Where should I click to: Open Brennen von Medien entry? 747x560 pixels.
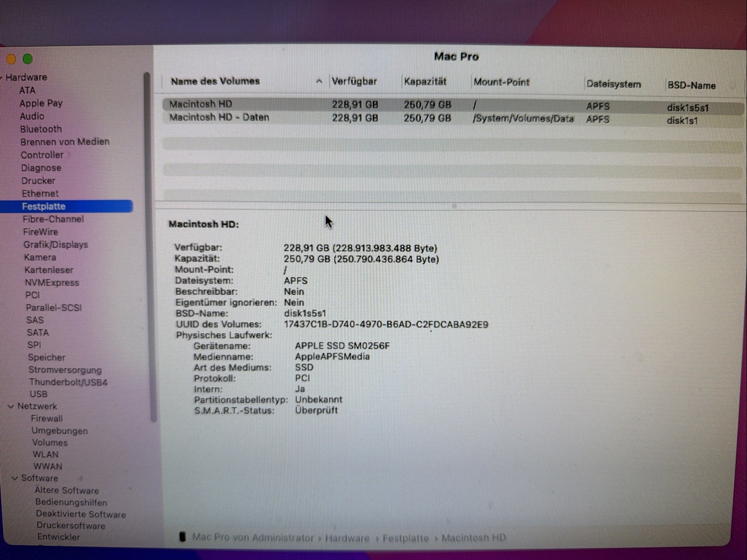click(x=65, y=142)
